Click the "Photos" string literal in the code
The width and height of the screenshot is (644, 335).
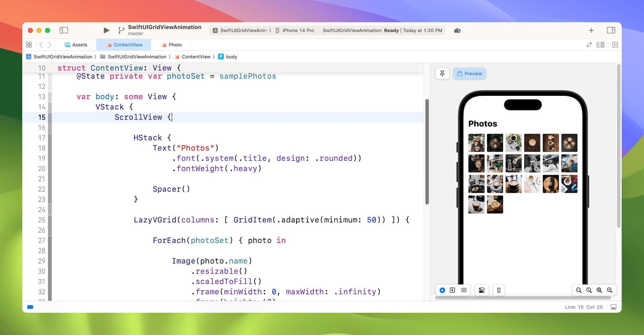(195, 148)
